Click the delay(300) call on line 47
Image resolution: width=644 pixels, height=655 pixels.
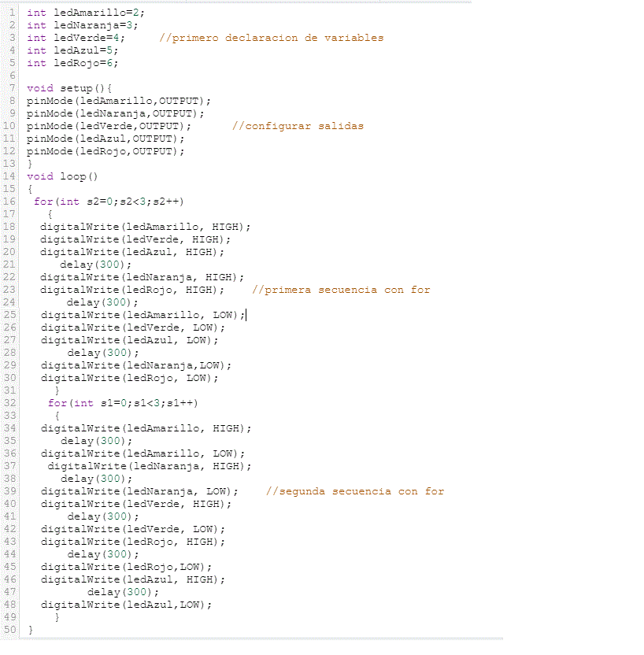(x=122, y=592)
